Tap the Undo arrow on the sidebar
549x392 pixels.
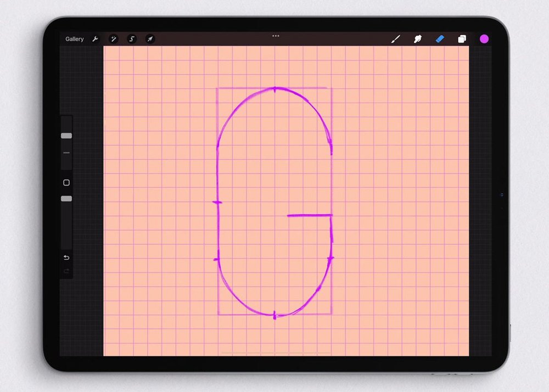pos(66,257)
